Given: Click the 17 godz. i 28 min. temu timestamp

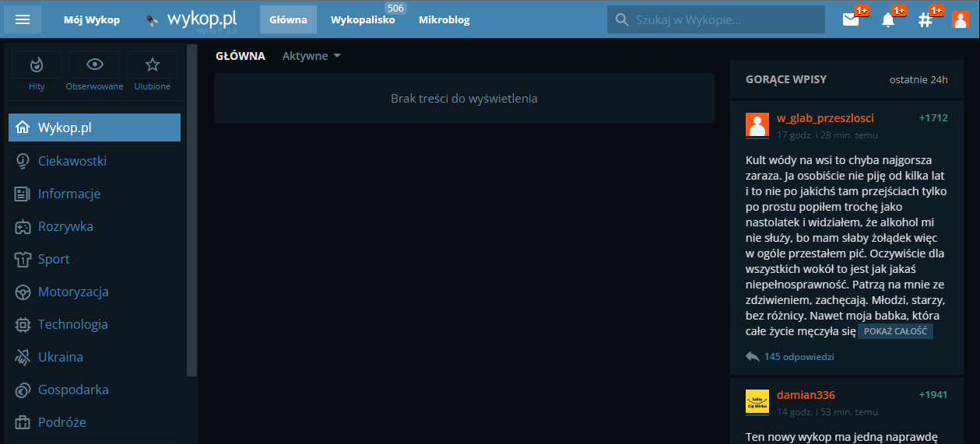Looking at the screenshot, I should [827, 135].
